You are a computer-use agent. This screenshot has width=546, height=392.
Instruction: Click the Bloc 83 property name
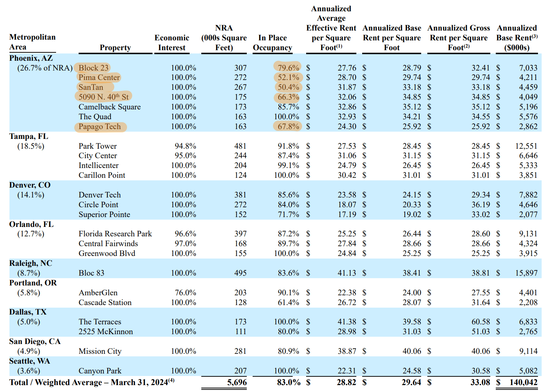[x=91, y=273]
